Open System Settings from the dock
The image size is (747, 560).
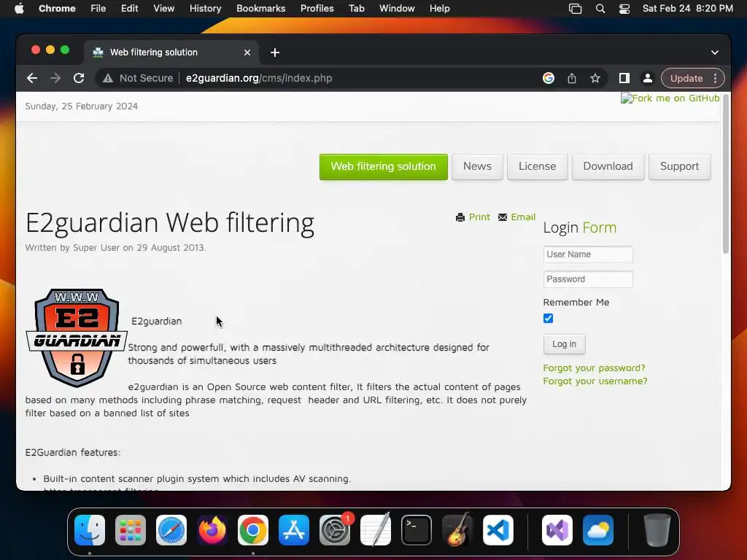click(x=334, y=530)
